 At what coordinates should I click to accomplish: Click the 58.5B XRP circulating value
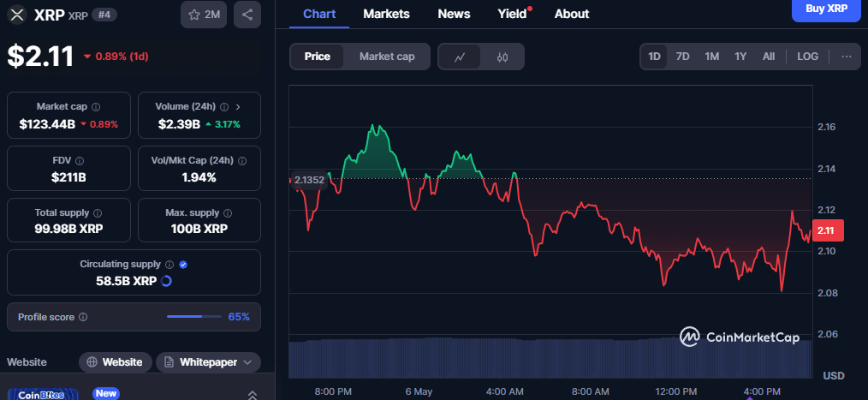tap(126, 281)
